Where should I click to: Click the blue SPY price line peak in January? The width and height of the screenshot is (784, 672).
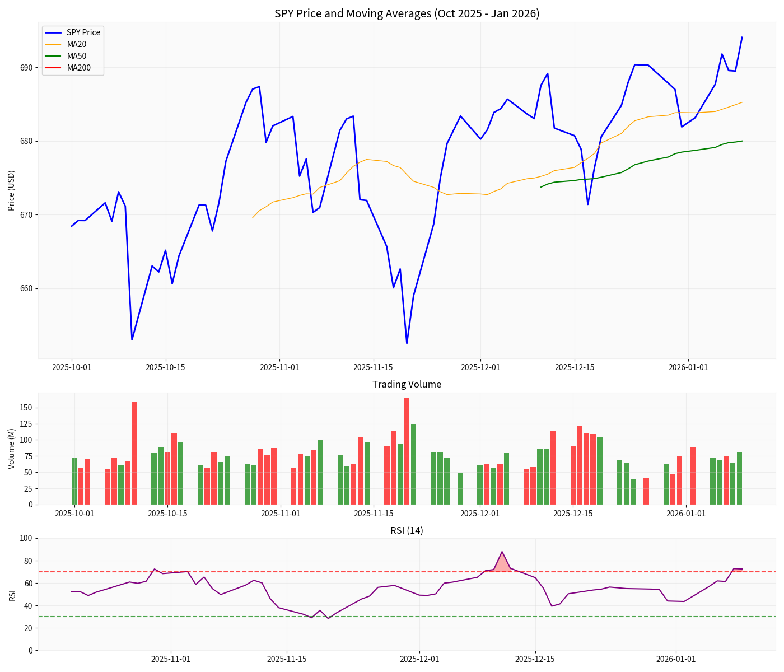tap(741, 38)
